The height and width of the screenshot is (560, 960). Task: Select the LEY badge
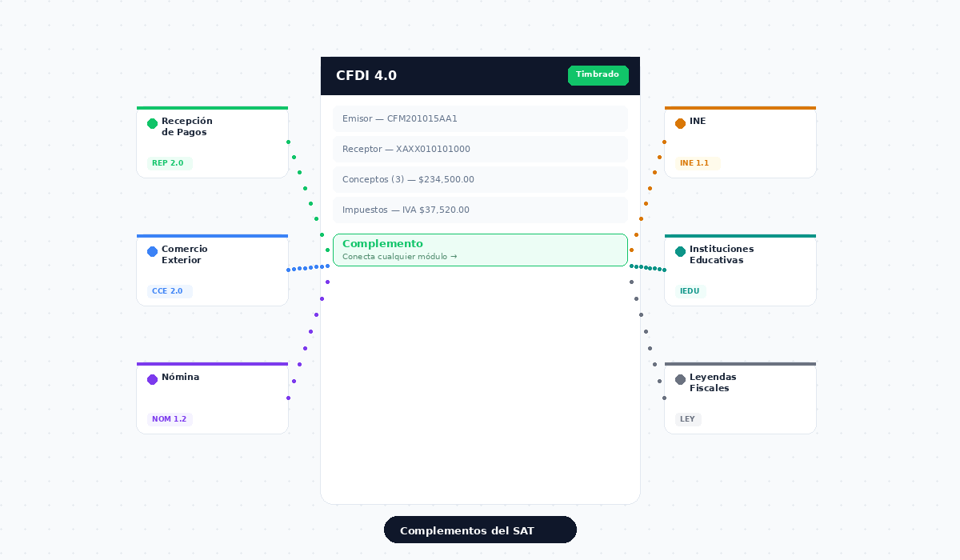tap(688, 419)
